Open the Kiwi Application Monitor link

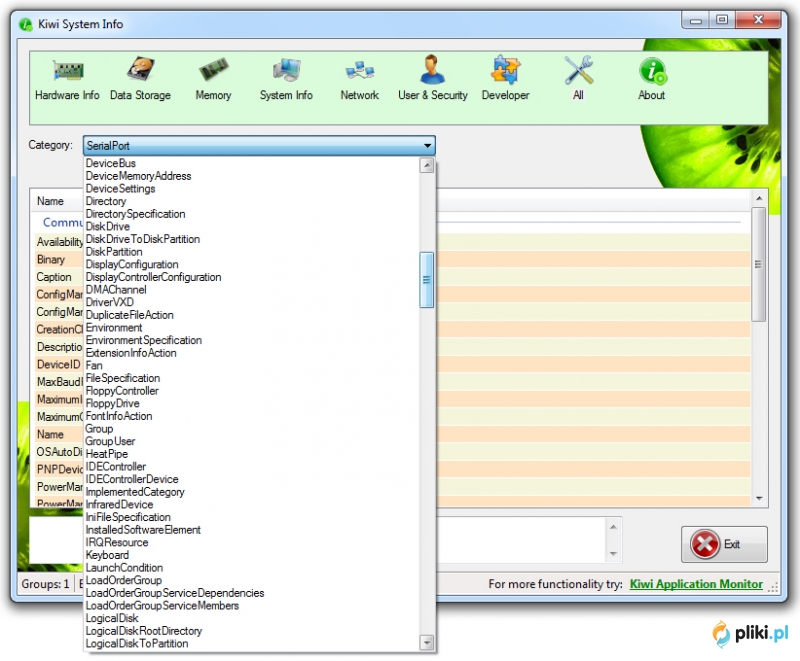point(696,584)
